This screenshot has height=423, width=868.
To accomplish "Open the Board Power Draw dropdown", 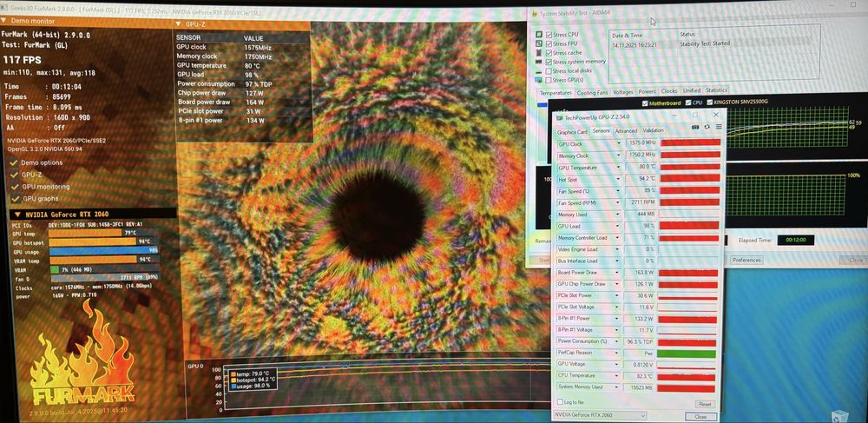I will 618,273.
